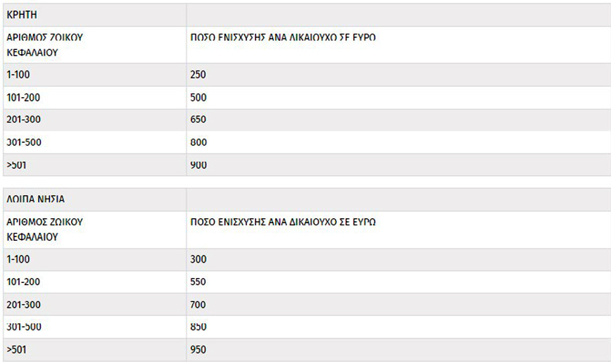Viewport: 611px width, 364px height.
Task: Select the ΑΡΙΘΜΟΣ ΖΩΙΚΟΥ ΚΕΦΑΛΑΙΟΥ header under ΚΡΗΤΗ
Action: (44, 44)
